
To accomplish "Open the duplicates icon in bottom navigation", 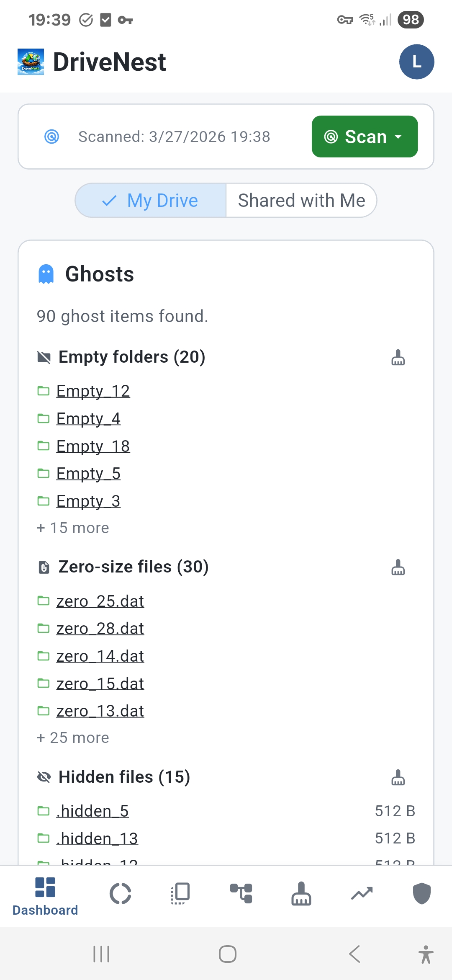I will click(181, 894).
